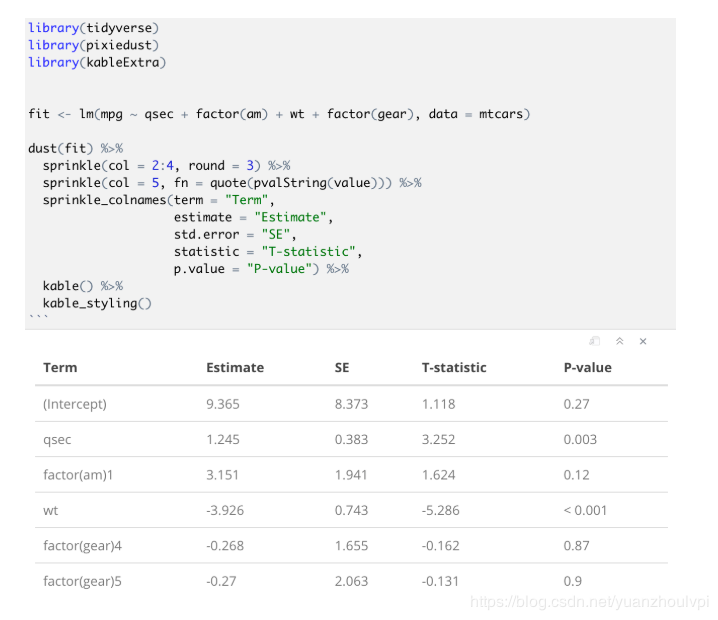Click the Term column header
Screen dimensions: 718x620
[60, 368]
